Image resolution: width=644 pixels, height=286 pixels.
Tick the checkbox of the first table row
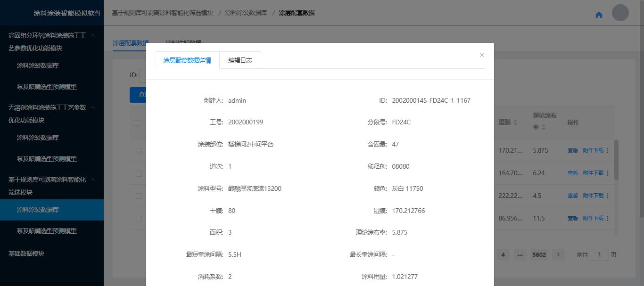pos(139,151)
